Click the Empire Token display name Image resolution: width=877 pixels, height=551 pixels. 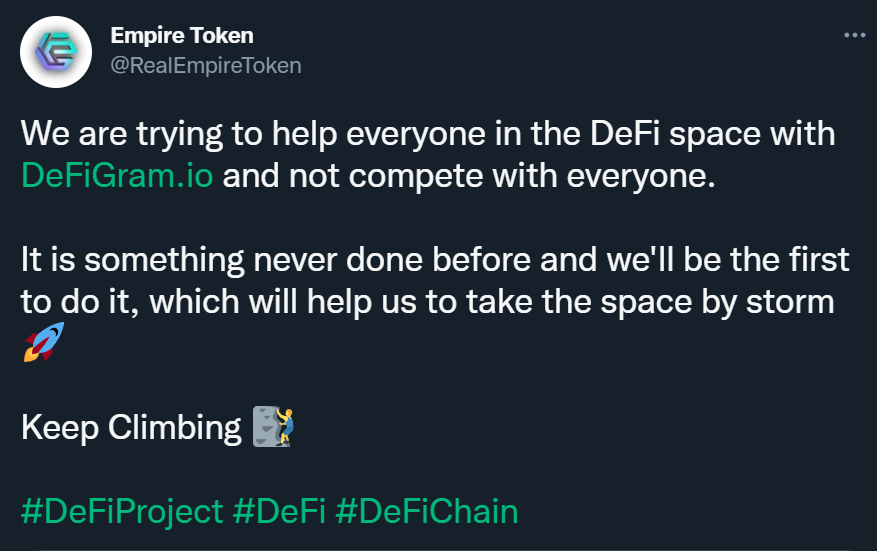[182, 36]
